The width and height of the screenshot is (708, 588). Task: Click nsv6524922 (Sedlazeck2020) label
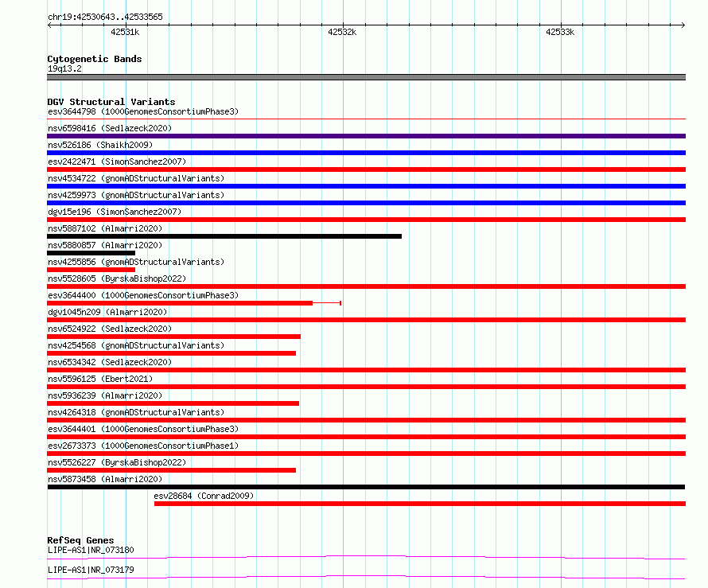110,329
